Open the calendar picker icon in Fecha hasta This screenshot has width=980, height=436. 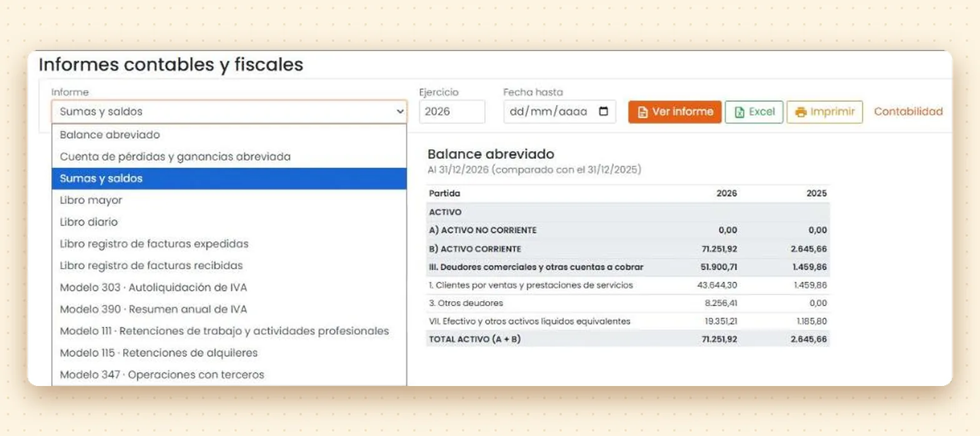pos(603,112)
